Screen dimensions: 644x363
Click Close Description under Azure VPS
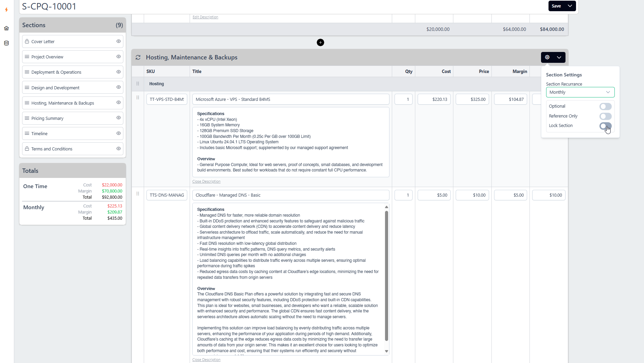(206, 182)
